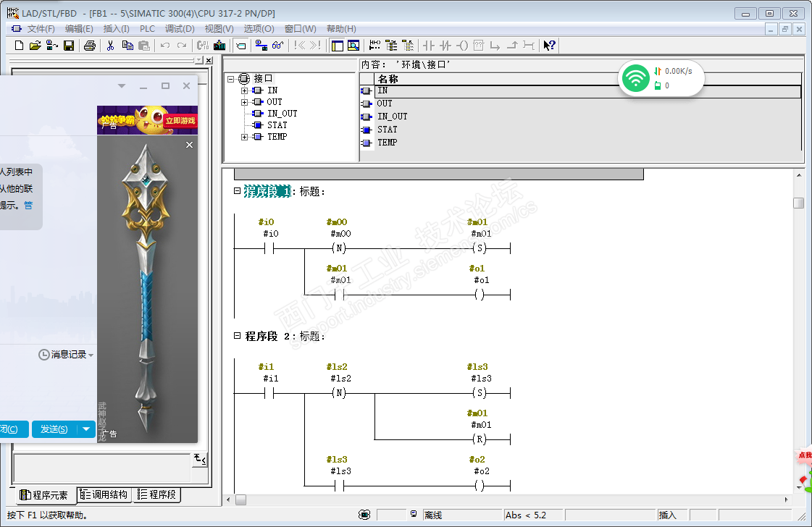This screenshot has width=812, height=527.
Task: Open the 选项(O) menu
Action: tap(259, 29)
